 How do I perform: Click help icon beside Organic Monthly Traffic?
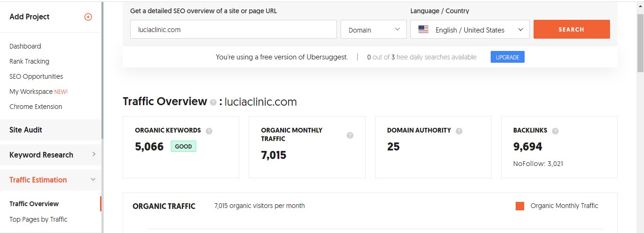[350, 135]
